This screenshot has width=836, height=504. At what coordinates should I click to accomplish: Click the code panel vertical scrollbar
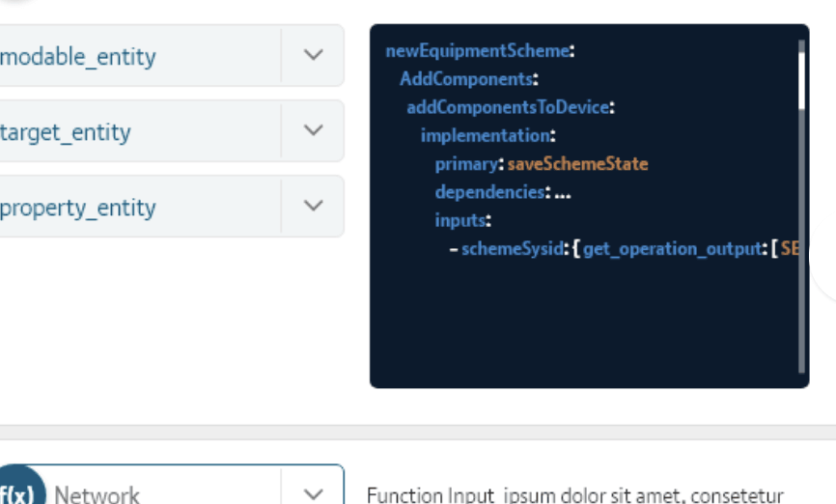pos(802,82)
